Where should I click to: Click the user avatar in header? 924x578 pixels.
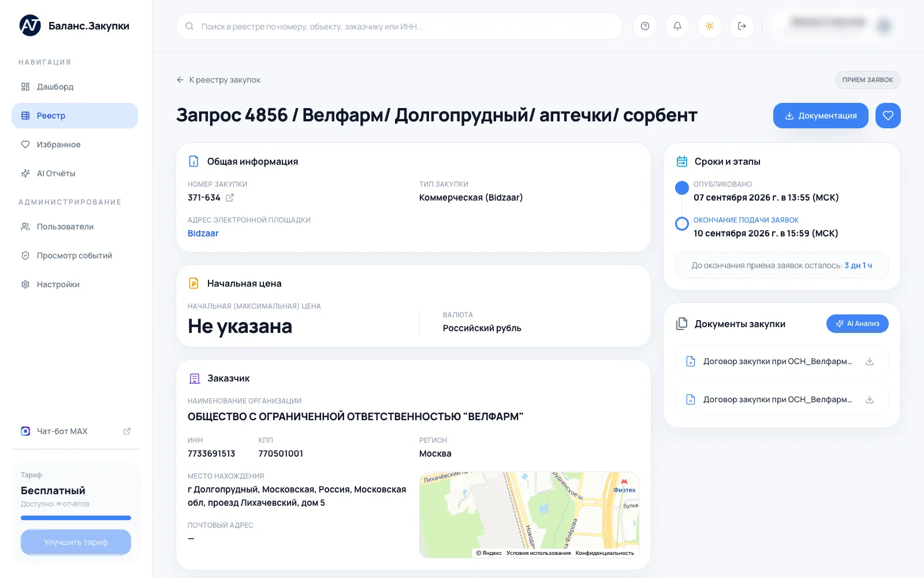tap(884, 26)
